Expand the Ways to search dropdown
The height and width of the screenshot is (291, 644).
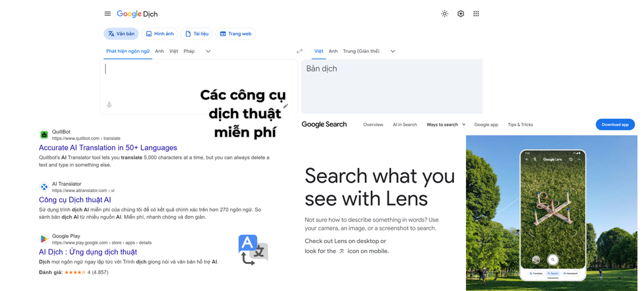point(446,125)
